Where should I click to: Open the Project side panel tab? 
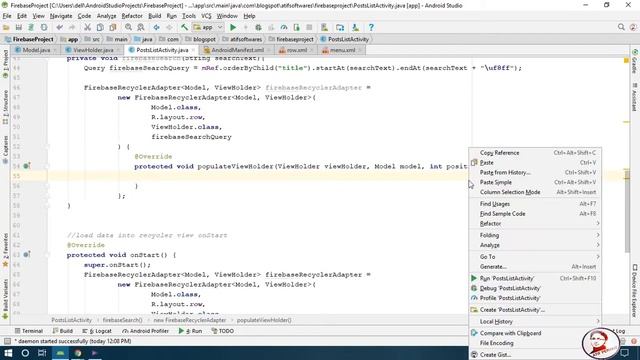pyautogui.click(x=5, y=64)
